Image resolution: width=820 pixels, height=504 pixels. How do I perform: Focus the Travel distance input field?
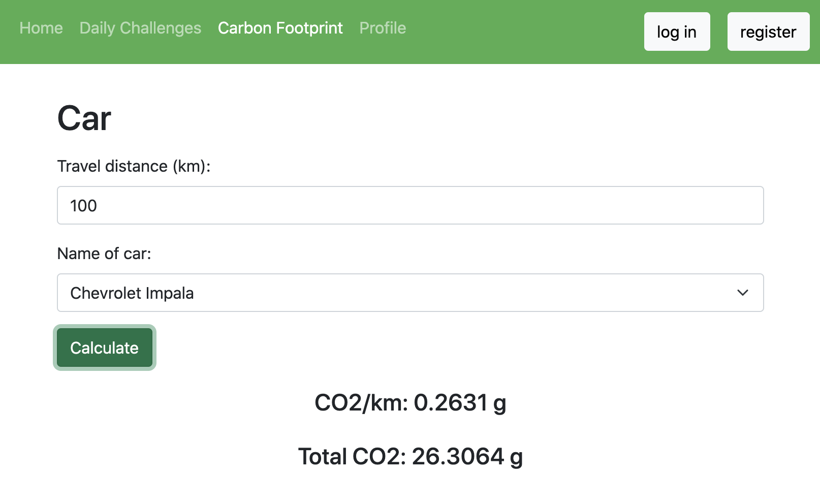[x=410, y=205]
